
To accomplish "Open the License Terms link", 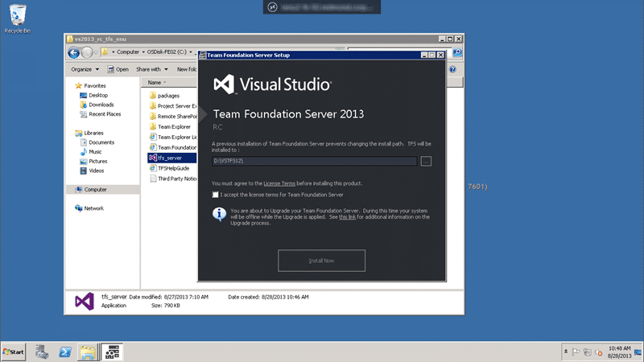I will (279, 183).
